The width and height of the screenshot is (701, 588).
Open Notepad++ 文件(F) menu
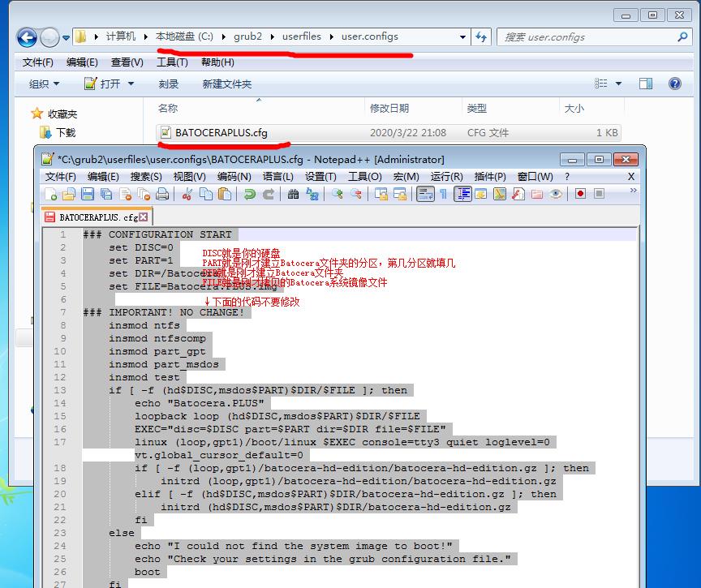tap(60, 177)
